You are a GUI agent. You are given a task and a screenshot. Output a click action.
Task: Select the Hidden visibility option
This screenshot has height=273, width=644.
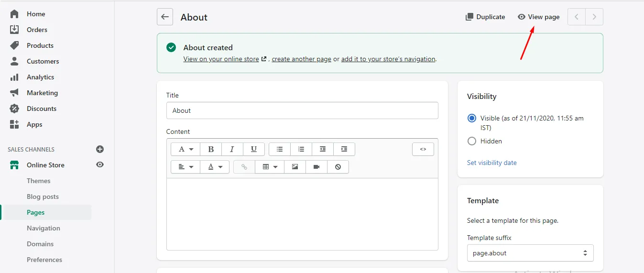472,141
